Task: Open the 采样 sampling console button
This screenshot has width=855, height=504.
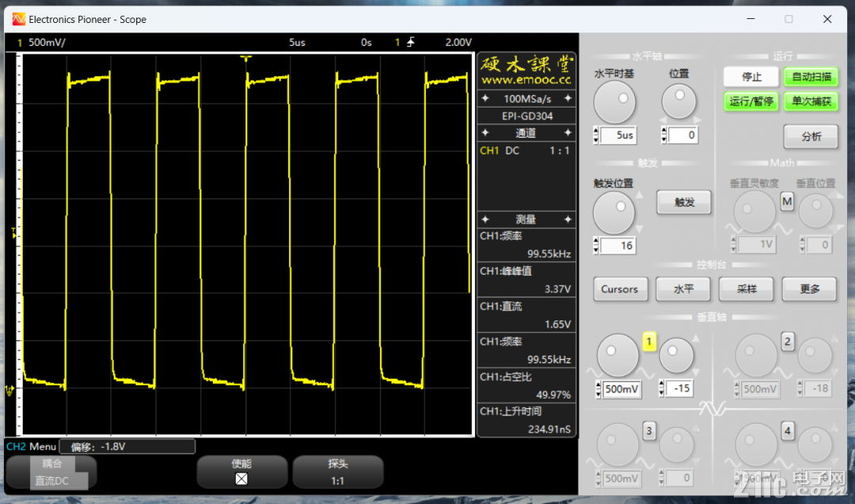Action: pyautogui.click(x=746, y=290)
